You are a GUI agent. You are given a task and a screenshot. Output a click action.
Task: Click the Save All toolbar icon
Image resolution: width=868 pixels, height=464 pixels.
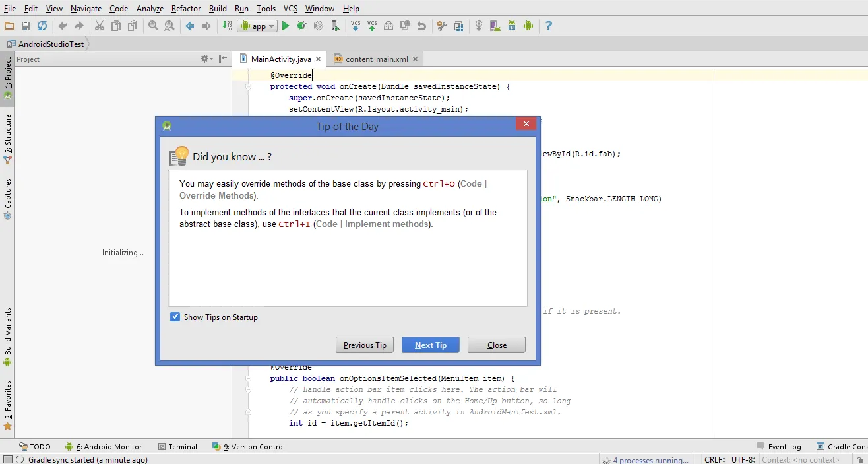click(26, 26)
